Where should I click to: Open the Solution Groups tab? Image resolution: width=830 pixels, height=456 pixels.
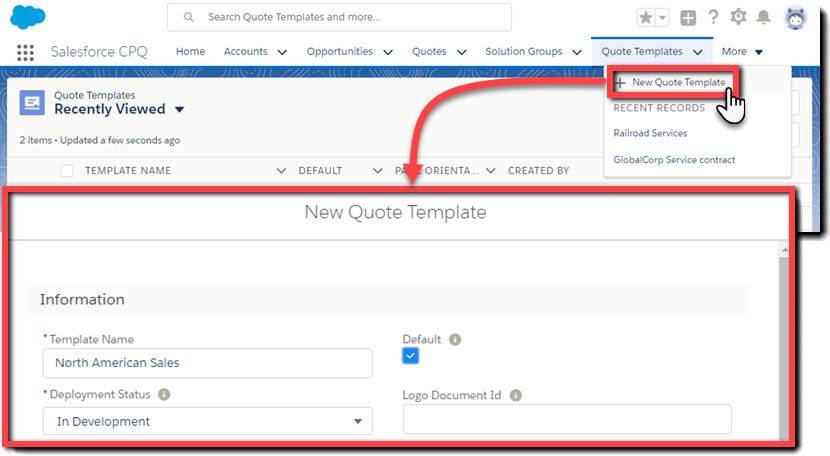tap(524, 51)
